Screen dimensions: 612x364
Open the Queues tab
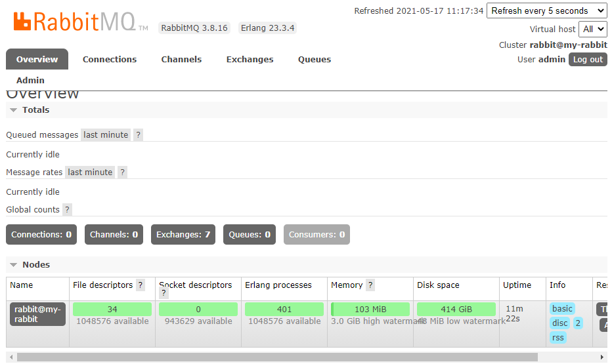(x=315, y=59)
